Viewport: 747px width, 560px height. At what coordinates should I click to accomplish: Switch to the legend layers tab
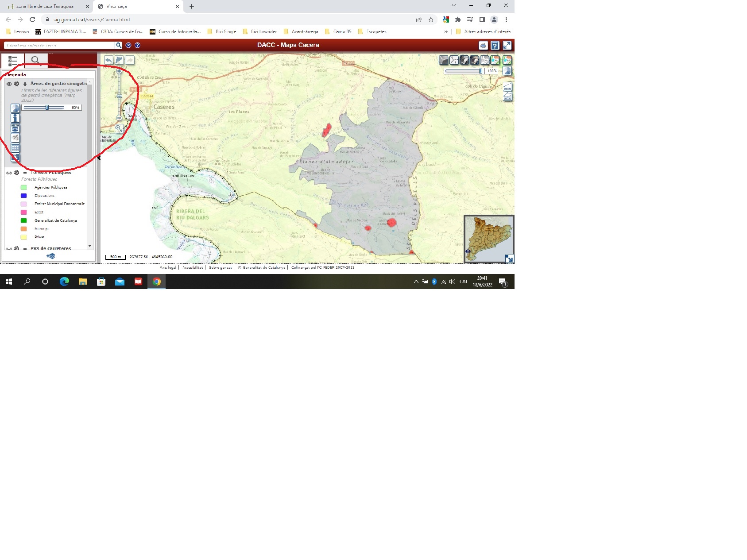coord(12,60)
